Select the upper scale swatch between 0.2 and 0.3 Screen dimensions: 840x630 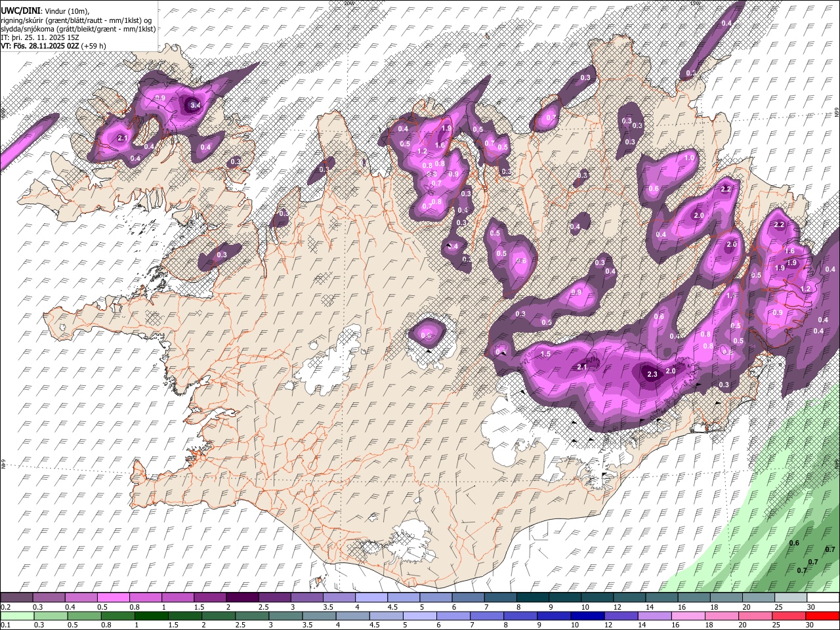click(17, 598)
